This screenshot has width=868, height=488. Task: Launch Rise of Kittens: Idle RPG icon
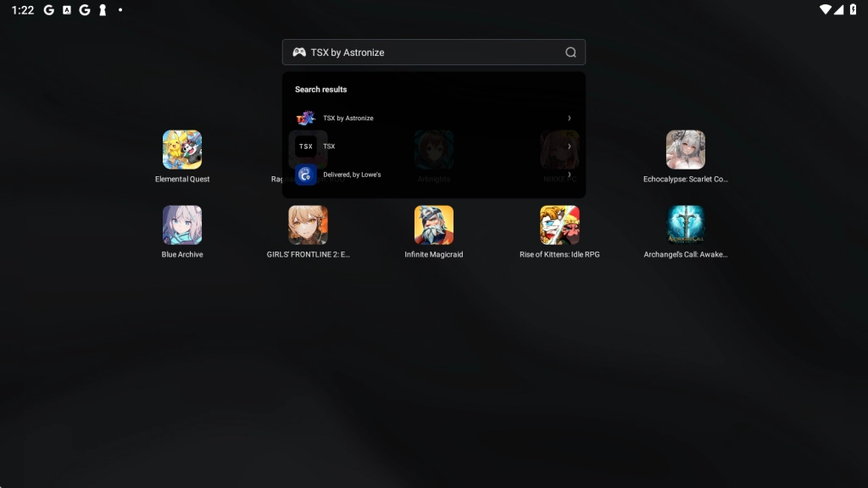559,225
